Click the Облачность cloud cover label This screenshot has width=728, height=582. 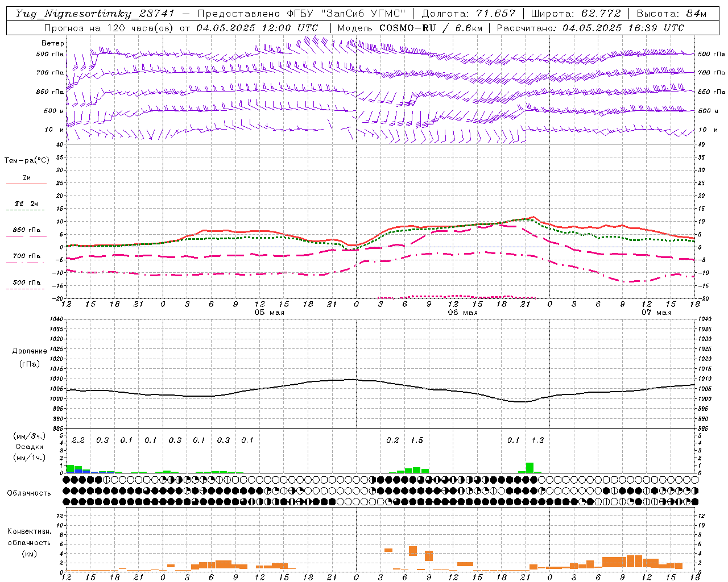(29, 493)
